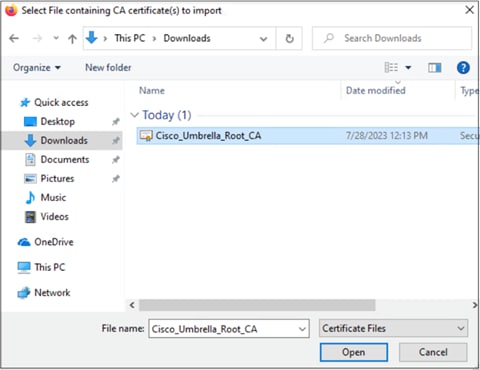Open Quick access in sidebar
Image resolution: width=480 pixels, height=370 pixels.
click(x=61, y=103)
